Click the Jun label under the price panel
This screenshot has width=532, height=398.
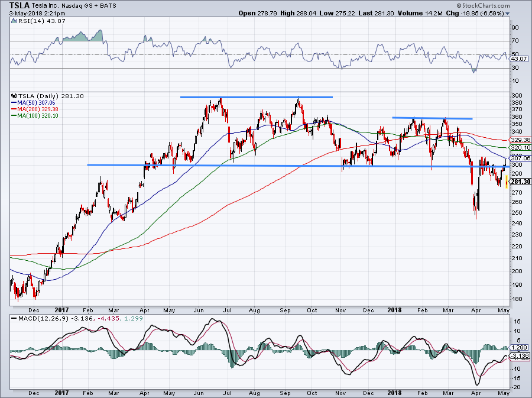(199, 310)
